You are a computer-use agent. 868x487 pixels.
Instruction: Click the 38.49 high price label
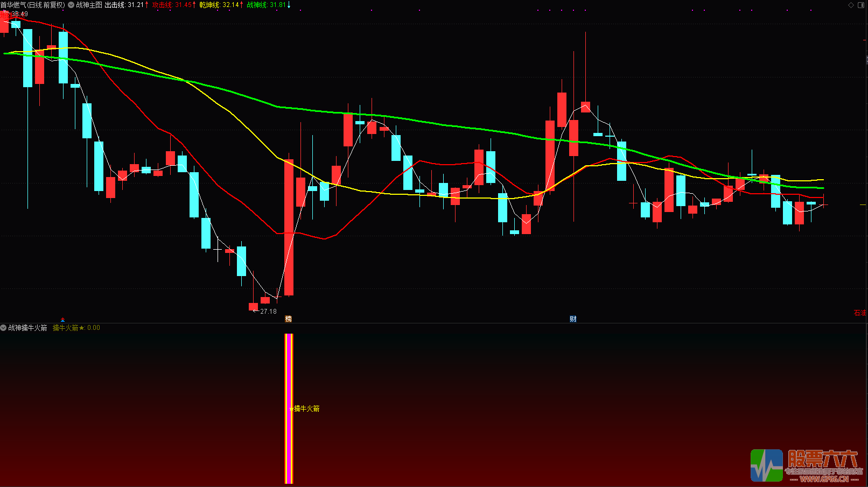(x=19, y=15)
